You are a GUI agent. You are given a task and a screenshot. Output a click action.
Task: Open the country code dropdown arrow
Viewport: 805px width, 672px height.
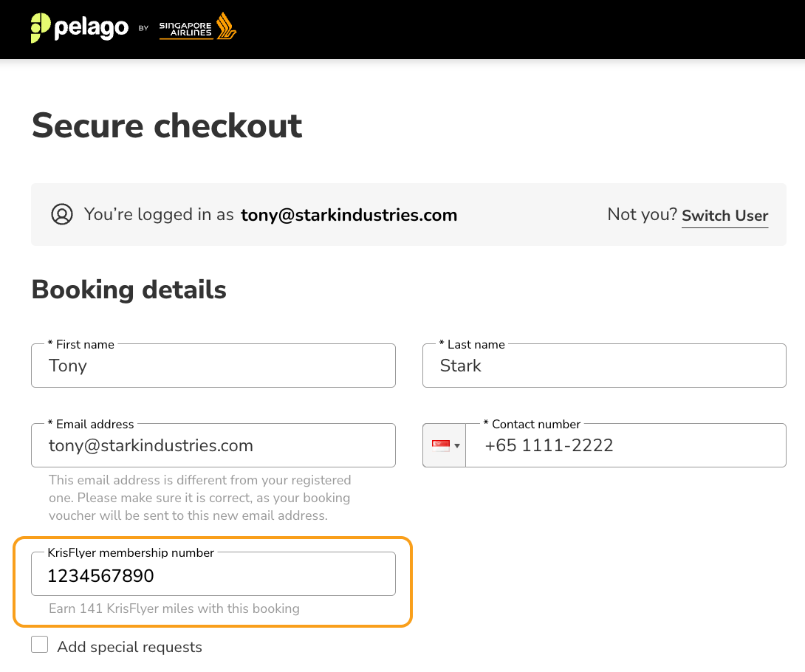(x=457, y=445)
